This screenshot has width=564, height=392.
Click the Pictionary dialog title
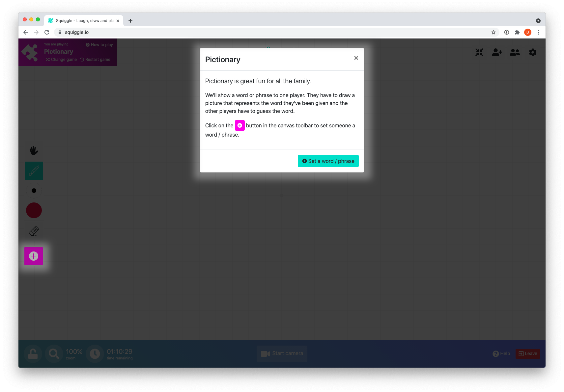click(x=223, y=60)
